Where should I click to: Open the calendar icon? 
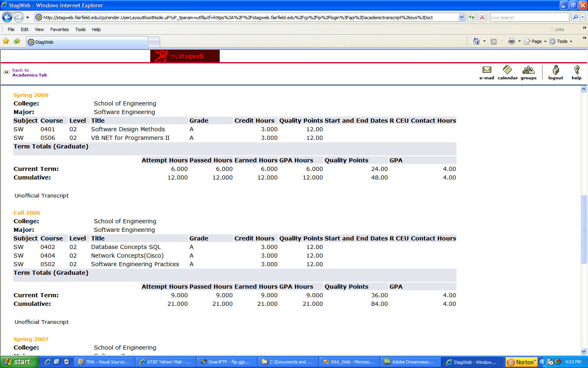pyautogui.click(x=507, y=70)
